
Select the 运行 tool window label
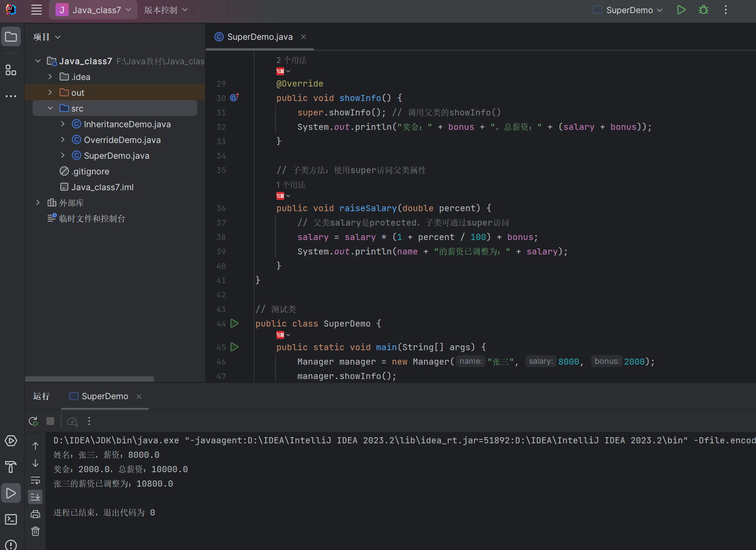[x=42, y=397]
